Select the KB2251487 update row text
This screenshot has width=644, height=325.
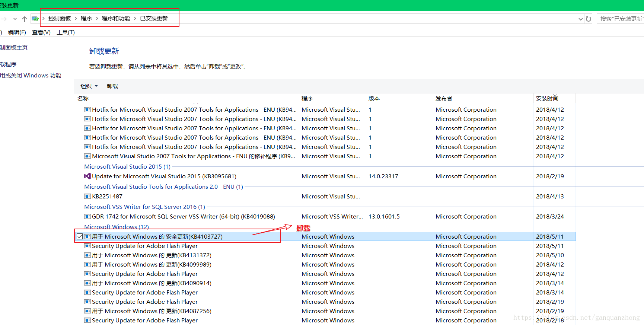pyautogui.click(x=107, y=197)
